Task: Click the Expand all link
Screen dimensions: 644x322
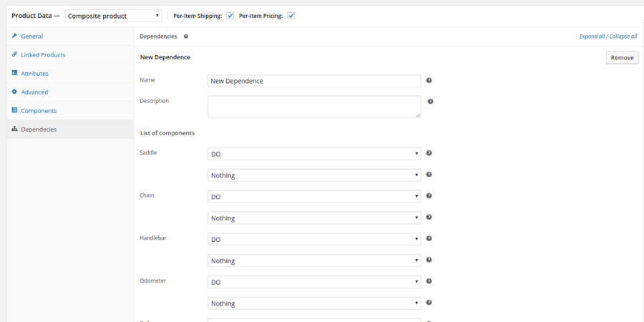Action: point(592,36)
